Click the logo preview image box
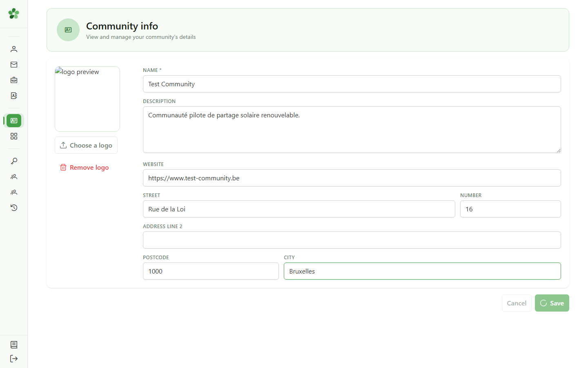 [x=87, y=99]
